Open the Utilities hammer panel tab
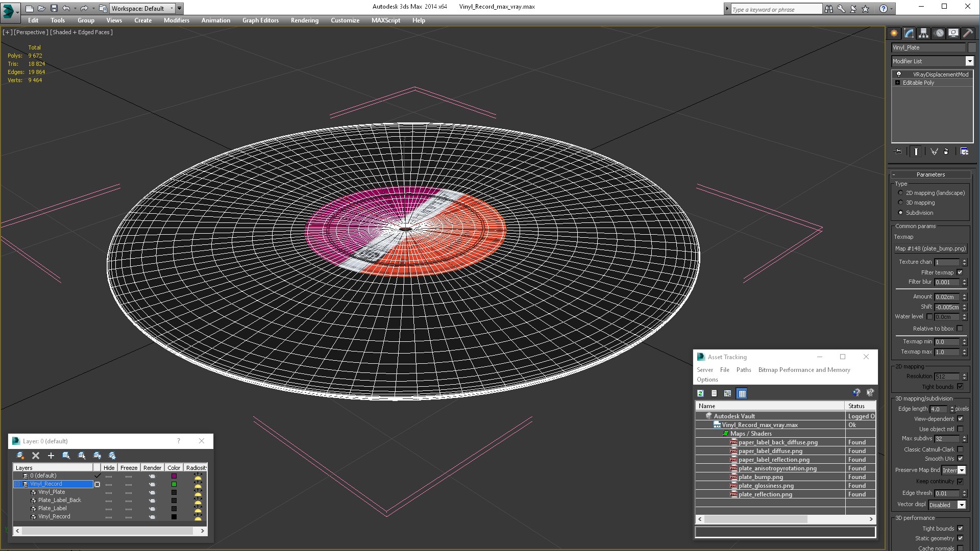Screen dimensions: 980x551 tap(967, 33)
